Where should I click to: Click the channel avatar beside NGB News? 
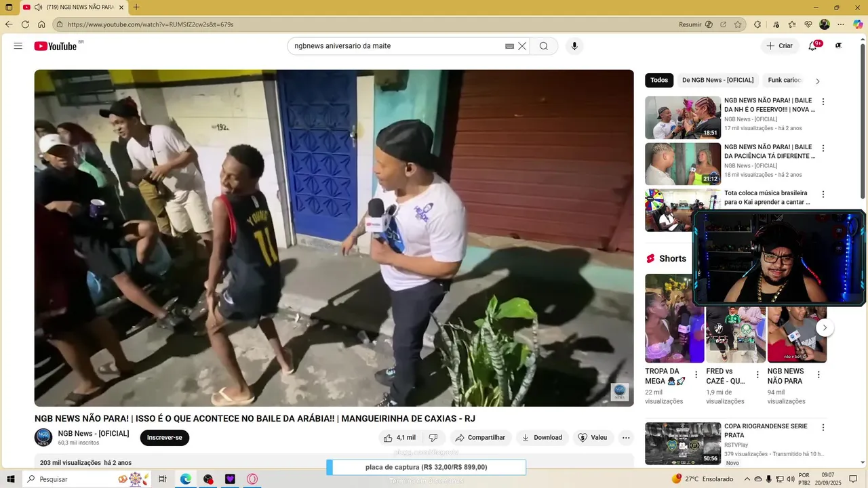[43, 437]
